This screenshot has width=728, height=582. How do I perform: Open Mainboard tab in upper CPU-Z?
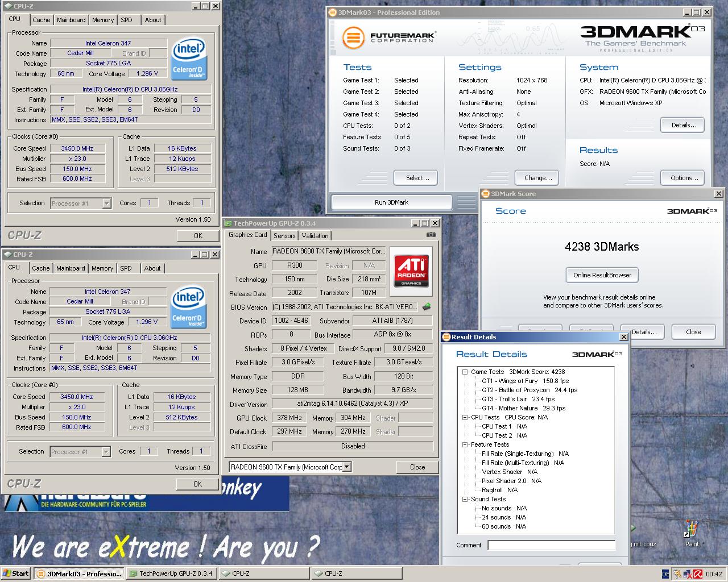pos(71,20)
